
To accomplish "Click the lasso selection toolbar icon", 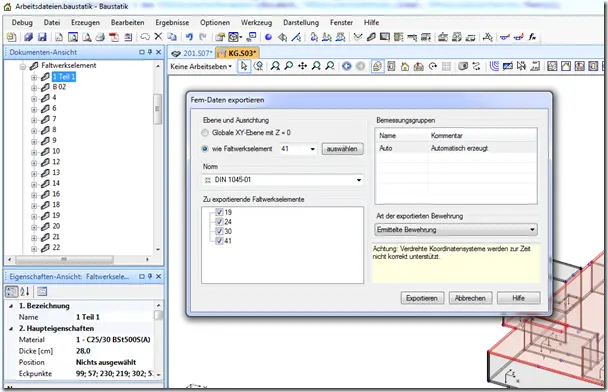I will 145,37.
